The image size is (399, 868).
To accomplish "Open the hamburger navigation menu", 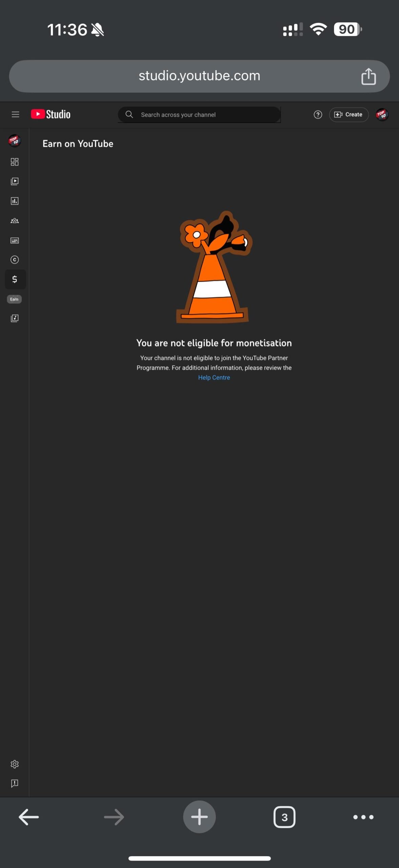I will pyautogui.click(x=15, y=114).
